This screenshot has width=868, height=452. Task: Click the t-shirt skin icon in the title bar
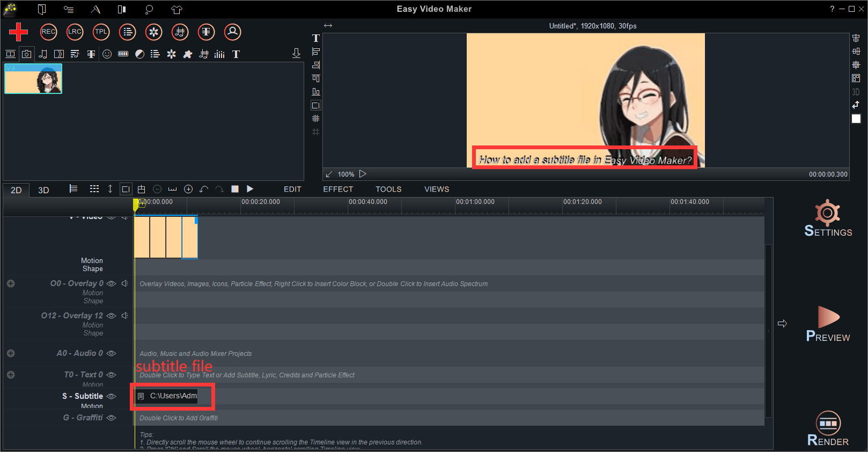176,9
